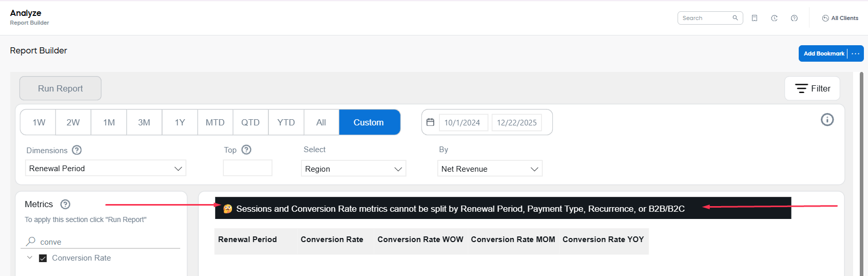Uncheck the Conversion Rate checkbox
This screenshot has width=868, height=276.
coord(43,258)
